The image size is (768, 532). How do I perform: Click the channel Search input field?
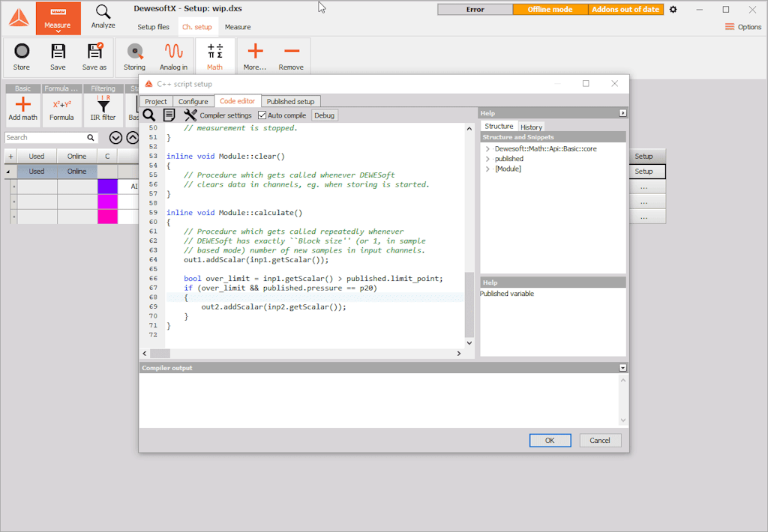click(45, 138)
